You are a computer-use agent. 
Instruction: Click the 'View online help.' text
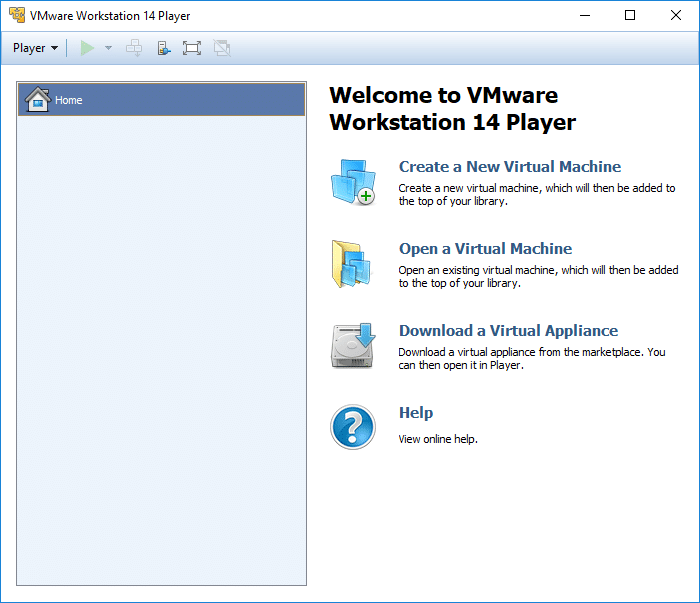[438, 439]
